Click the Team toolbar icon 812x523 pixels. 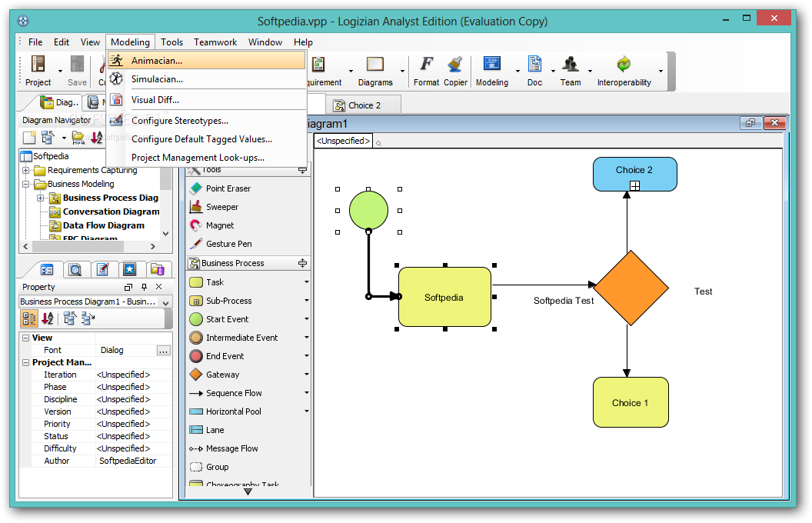pos(570,71)
